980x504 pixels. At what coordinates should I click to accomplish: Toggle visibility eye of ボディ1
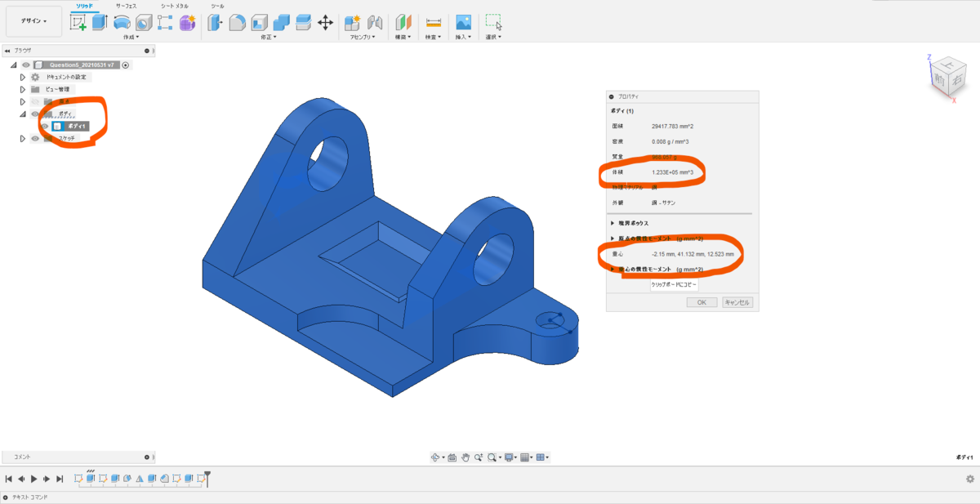tap(45, 126)
